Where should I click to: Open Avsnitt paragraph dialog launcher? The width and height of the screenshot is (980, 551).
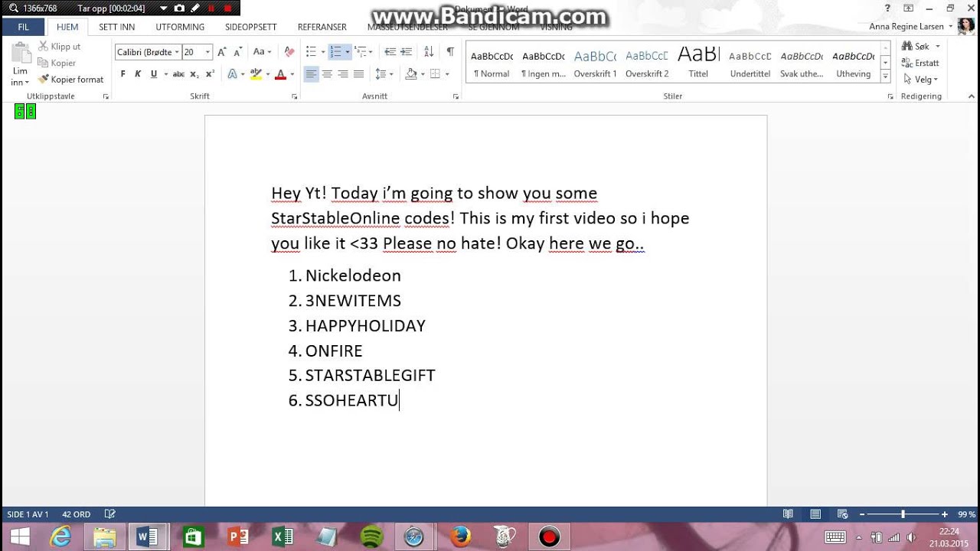tap(456, 96)
